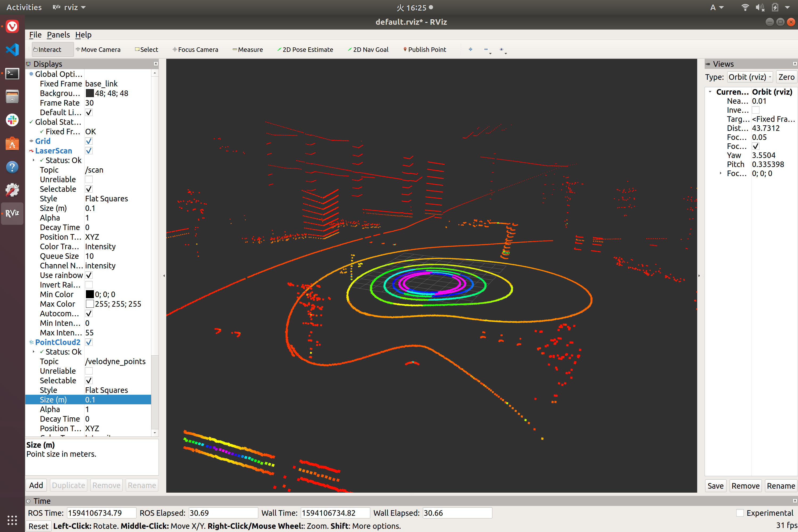The width and height of the screenshot is (798, 532).
Task: Select the Publish Point tool
Action: (x=425, y=49)
